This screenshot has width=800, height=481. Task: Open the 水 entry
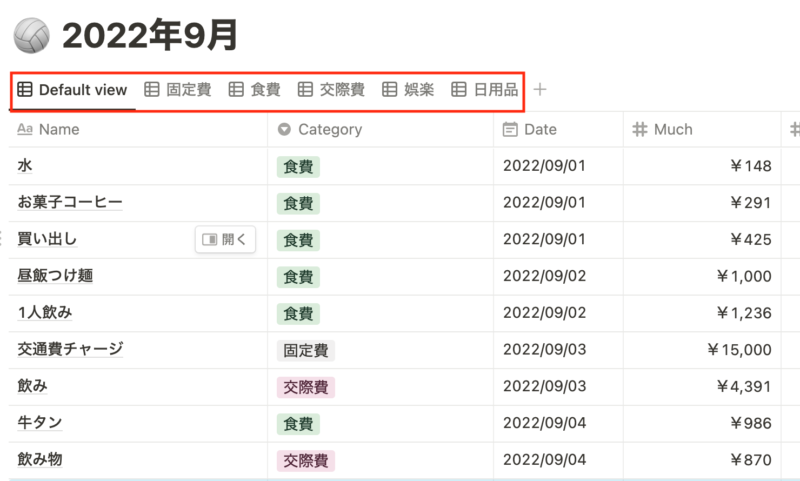click(x=25, y=166)
